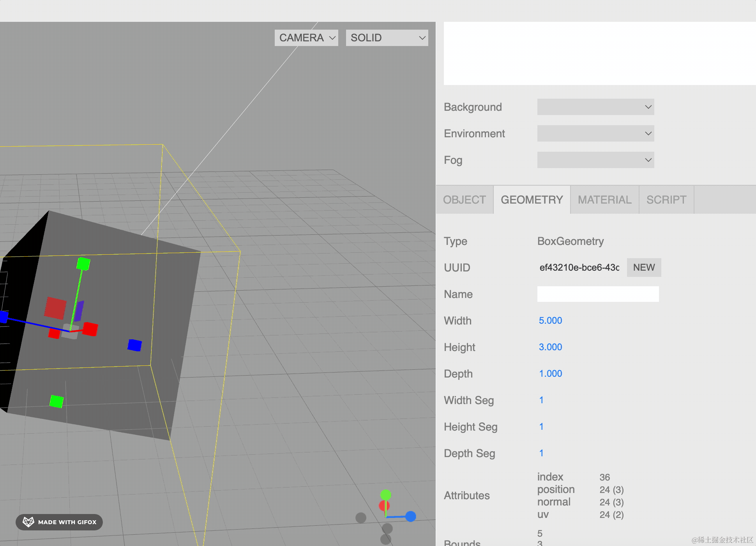This screenshot has width=756, height=546.
Task: Click the green Y ball on view helper
Action: coord(385,495)
